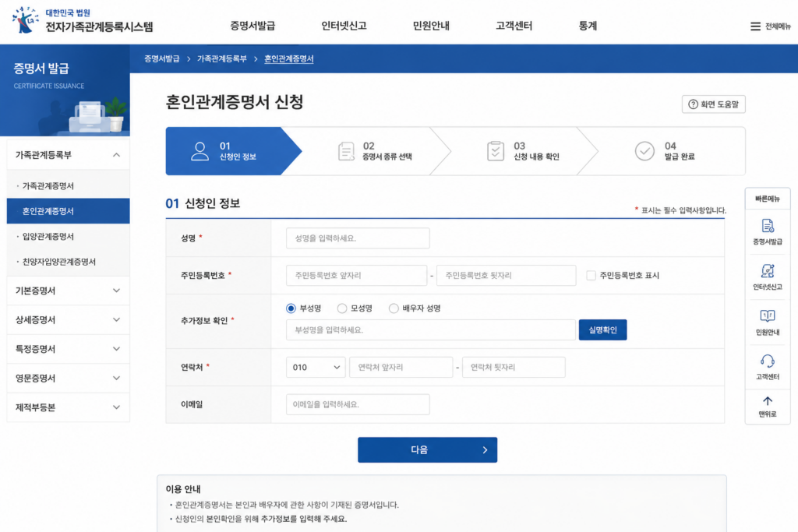Screen dimensions: 798x532
Task: Open the 통계 top menu
Action: [x=588, y=26]
